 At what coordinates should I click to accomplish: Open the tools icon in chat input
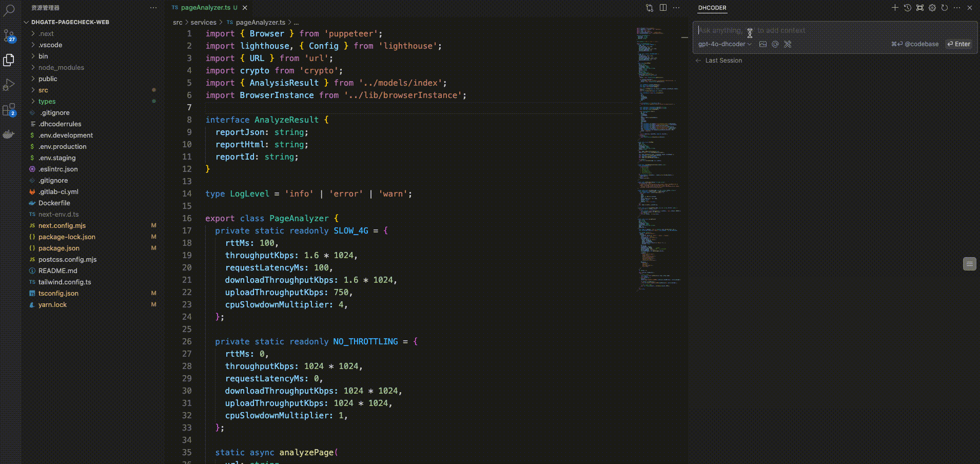click(x=788, y=44)
